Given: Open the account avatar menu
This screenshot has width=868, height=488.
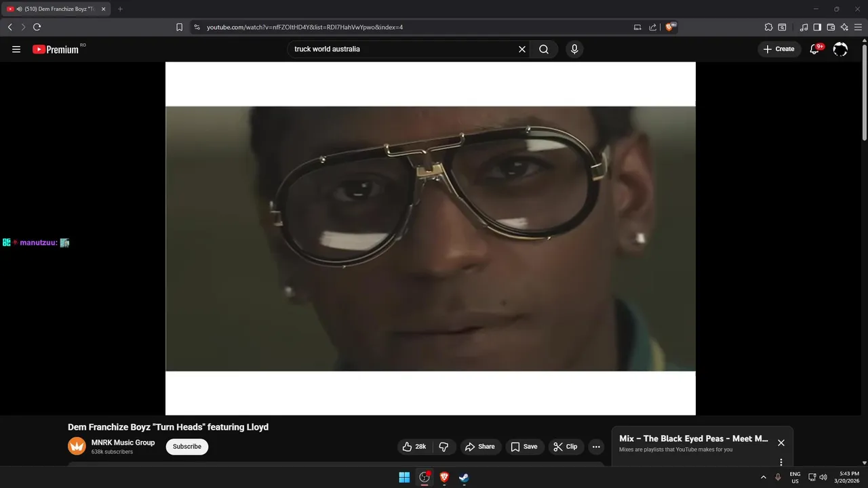Looking at the screenshot, I should 840,49.
